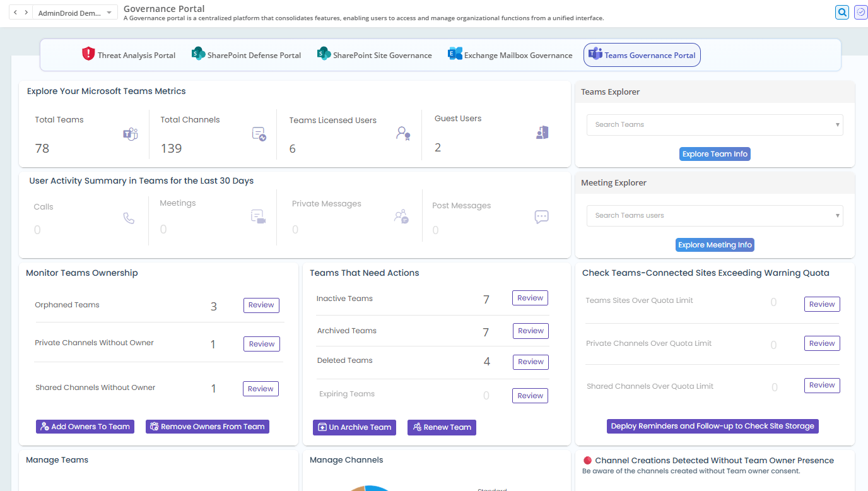This screenshot has height=491, width=868.
Task: Click the SharePoint Site Governance logo icon
Action: [324, 54]
